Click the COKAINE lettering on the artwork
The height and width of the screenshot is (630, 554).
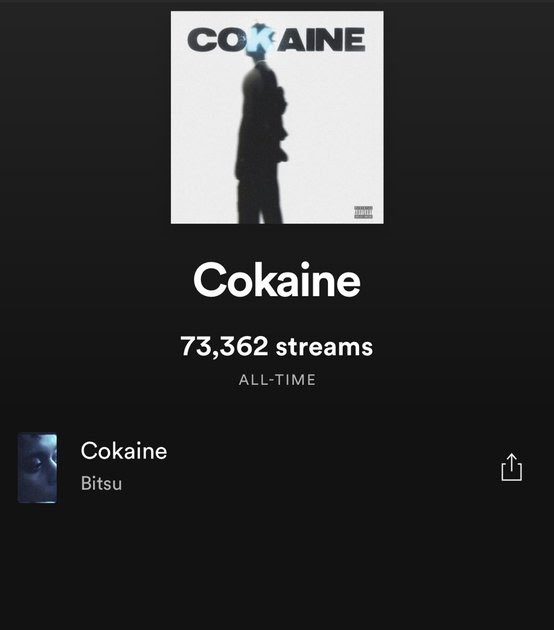pyautogui.click(x=276, y=39)
